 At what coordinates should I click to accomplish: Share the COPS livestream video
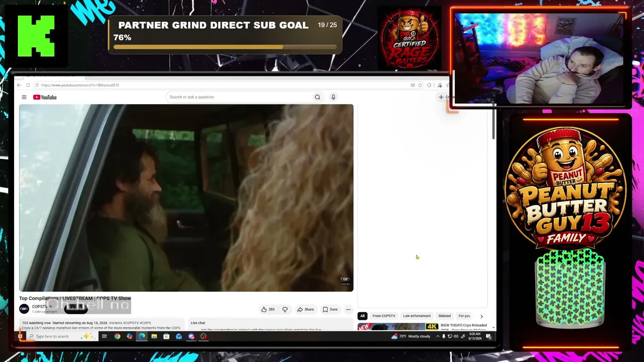(x=305, y=309)
